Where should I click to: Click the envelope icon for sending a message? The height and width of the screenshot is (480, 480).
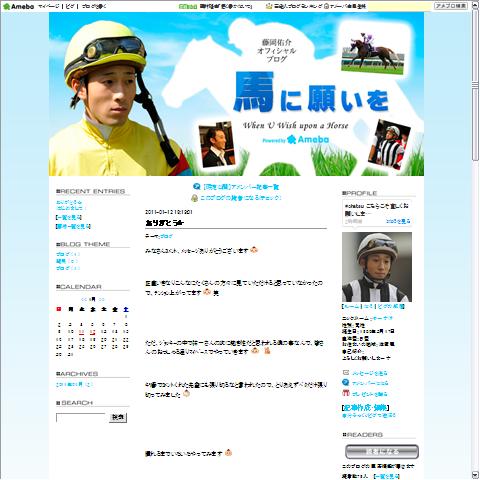(x=346, y=372)
